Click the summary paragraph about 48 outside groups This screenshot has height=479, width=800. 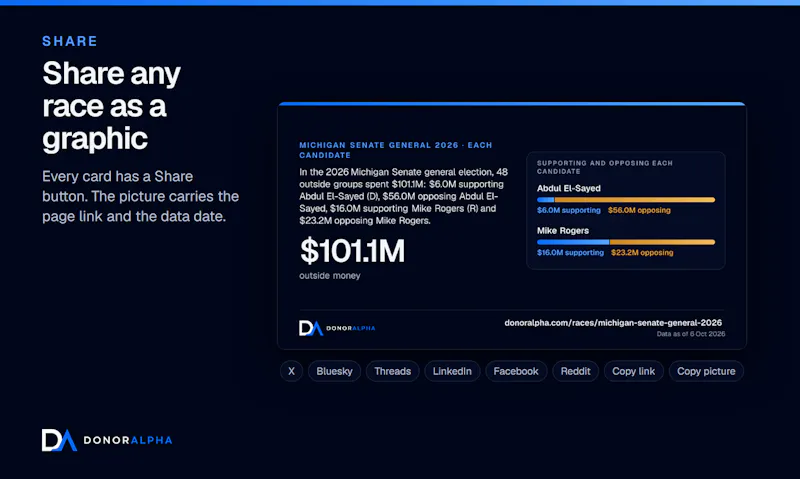coord(403,196)
